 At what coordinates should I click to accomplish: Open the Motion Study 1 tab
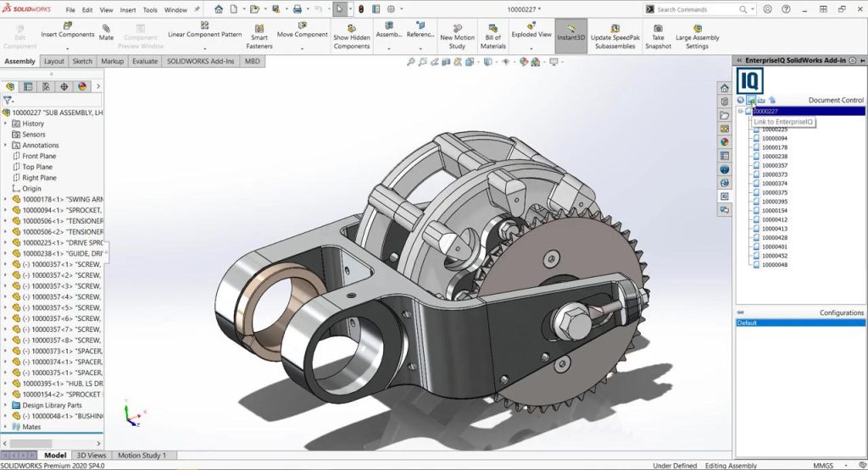click(x=142, y=456)
